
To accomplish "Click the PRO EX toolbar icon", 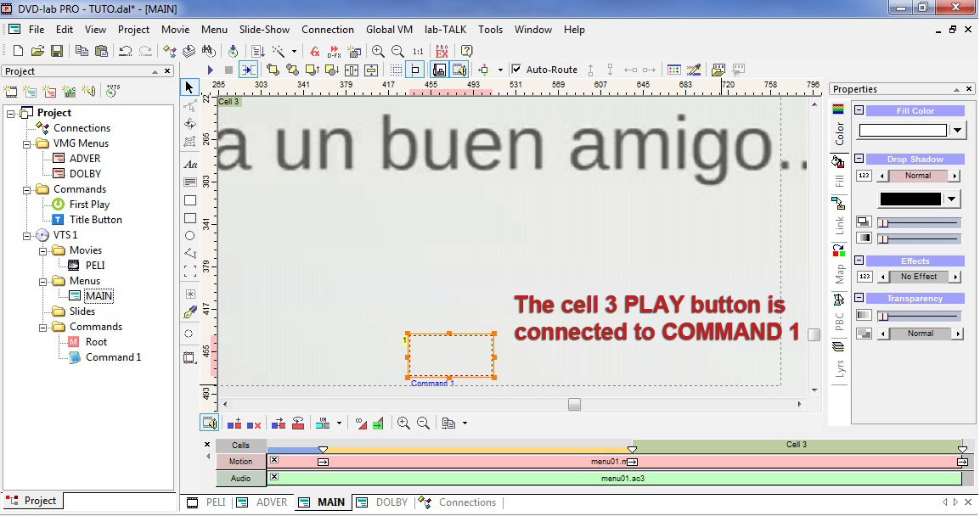I will click(x=442, y=51).
